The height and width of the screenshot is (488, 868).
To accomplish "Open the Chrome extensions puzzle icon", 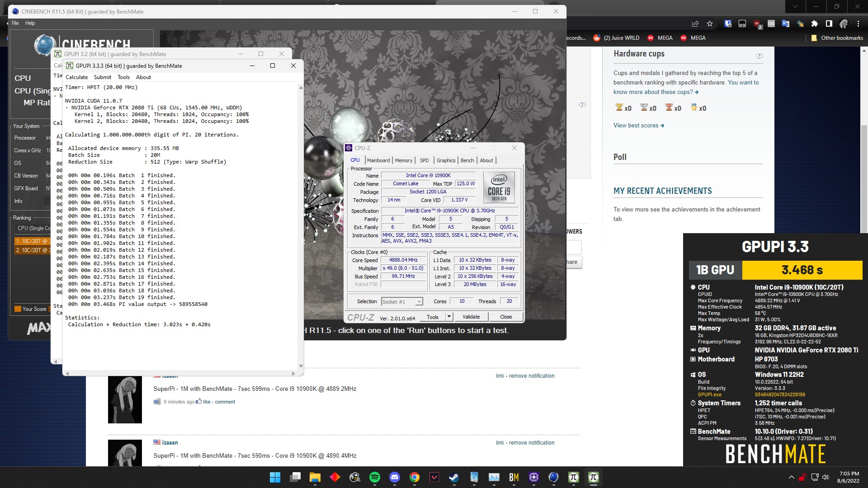I will tap(814, 24).
